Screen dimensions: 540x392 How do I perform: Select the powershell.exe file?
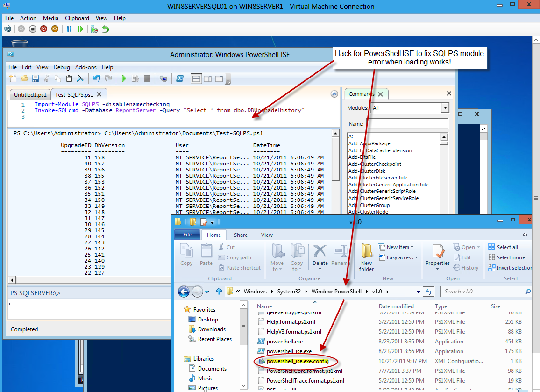tap(284, 342)
